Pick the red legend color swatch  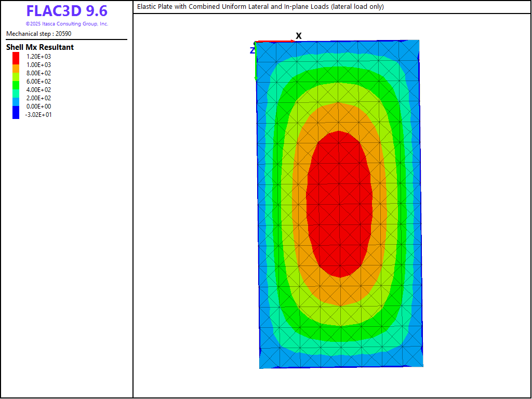click(x=16, y=57)
